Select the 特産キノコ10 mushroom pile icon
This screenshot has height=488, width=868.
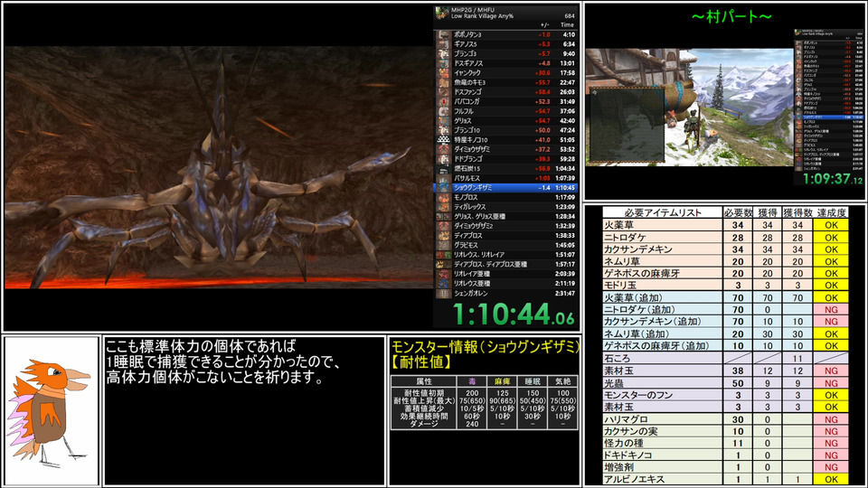coord(444,140)
